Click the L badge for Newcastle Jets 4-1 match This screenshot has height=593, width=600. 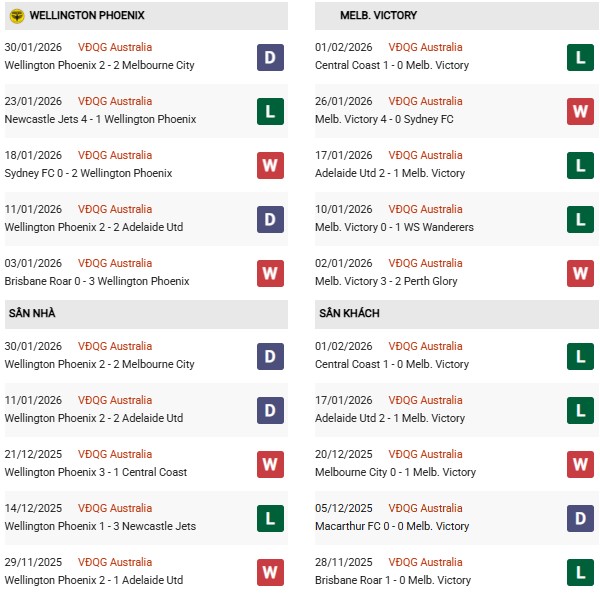click(270, 111)
